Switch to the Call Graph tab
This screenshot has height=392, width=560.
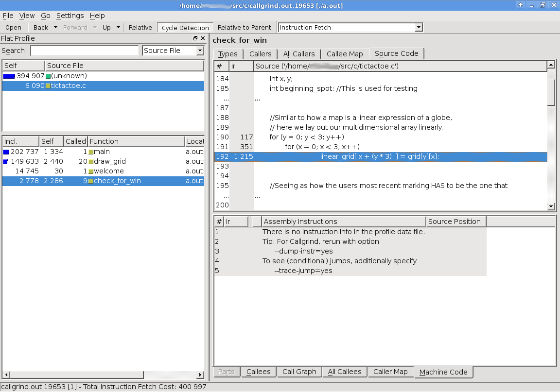299,372
